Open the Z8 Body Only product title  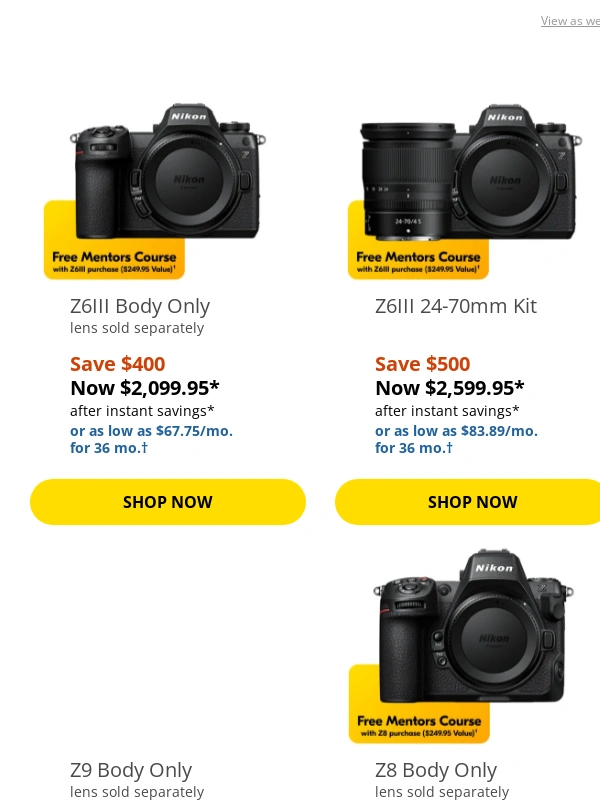436,770
